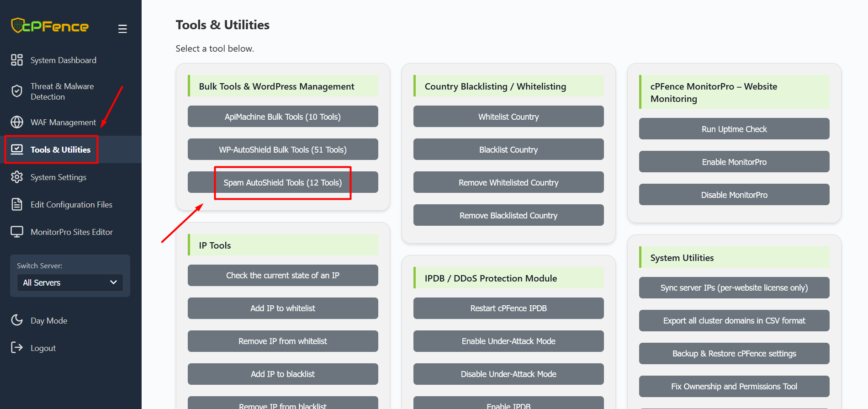Open Backup & Restore cPFence settings

point(734,353)
